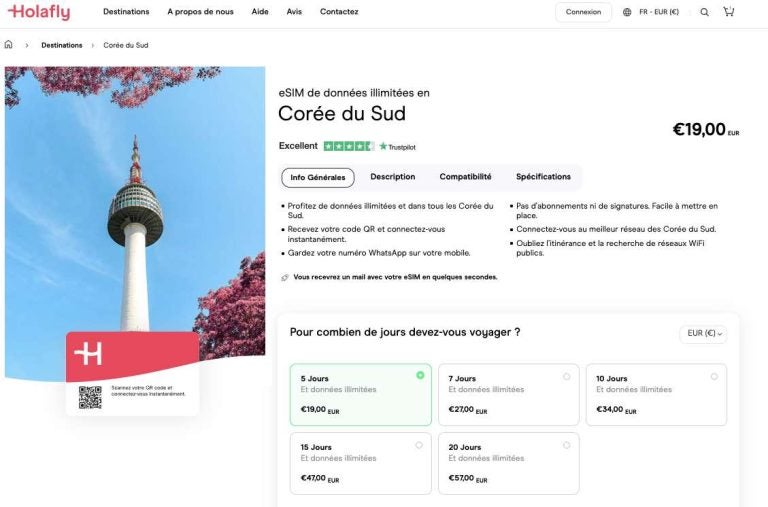The height and width of the screenshot is (507, 768).
Task: Click the Corée du Sud heading
Action: coord(342,114)
